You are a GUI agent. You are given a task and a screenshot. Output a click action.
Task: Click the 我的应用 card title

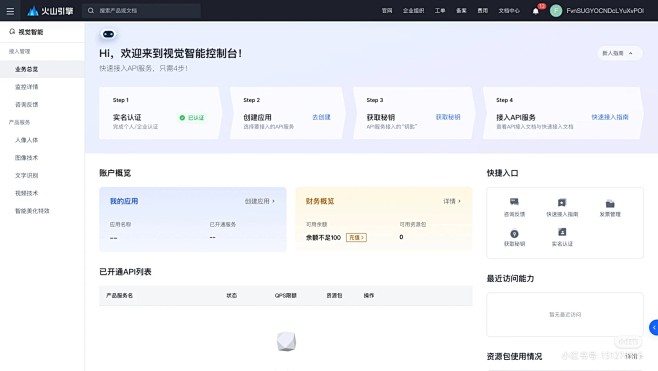point(124,201)
